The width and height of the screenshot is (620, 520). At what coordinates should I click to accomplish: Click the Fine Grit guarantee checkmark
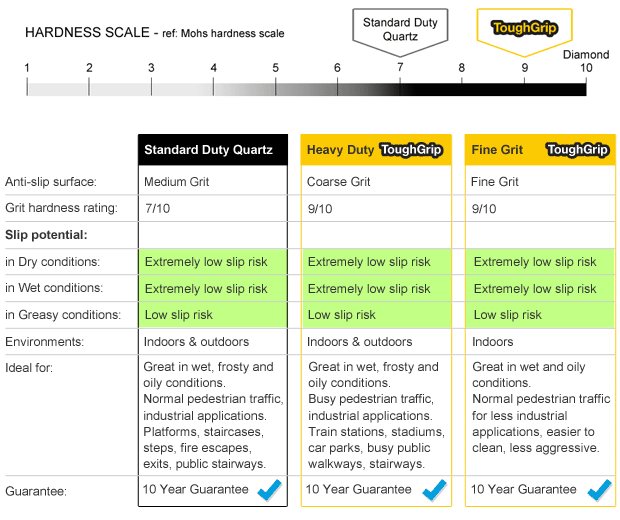(x=598, y=489)
